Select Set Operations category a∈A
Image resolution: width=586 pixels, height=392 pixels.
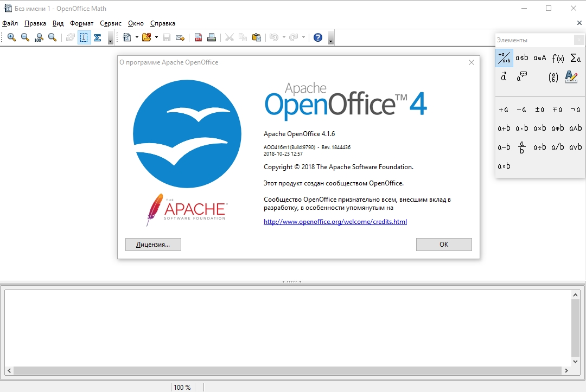pyautogui.click(x=540, y=58)
